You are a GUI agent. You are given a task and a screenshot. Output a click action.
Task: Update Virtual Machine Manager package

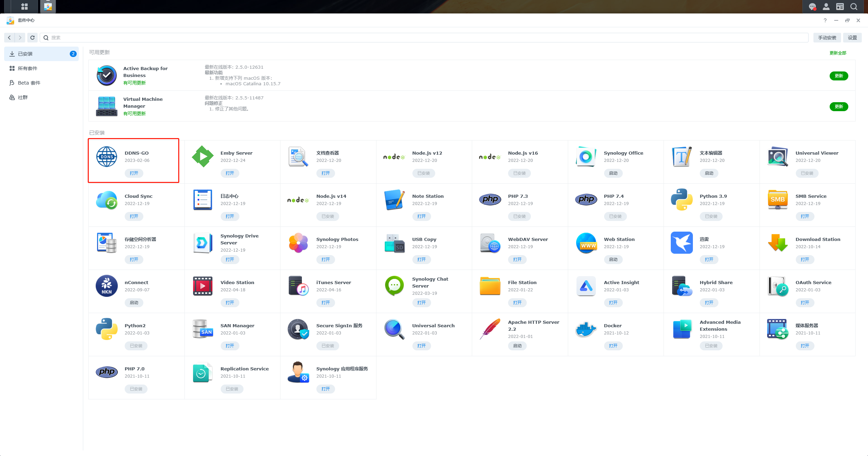pos(838,107)
